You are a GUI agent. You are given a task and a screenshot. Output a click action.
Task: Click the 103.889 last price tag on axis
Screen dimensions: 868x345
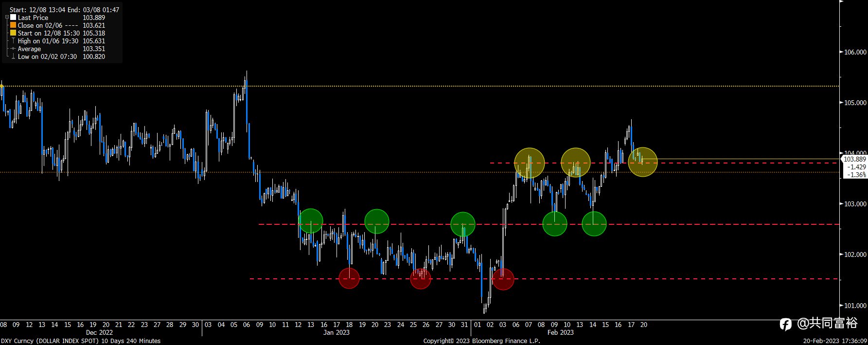coord(854,159)
